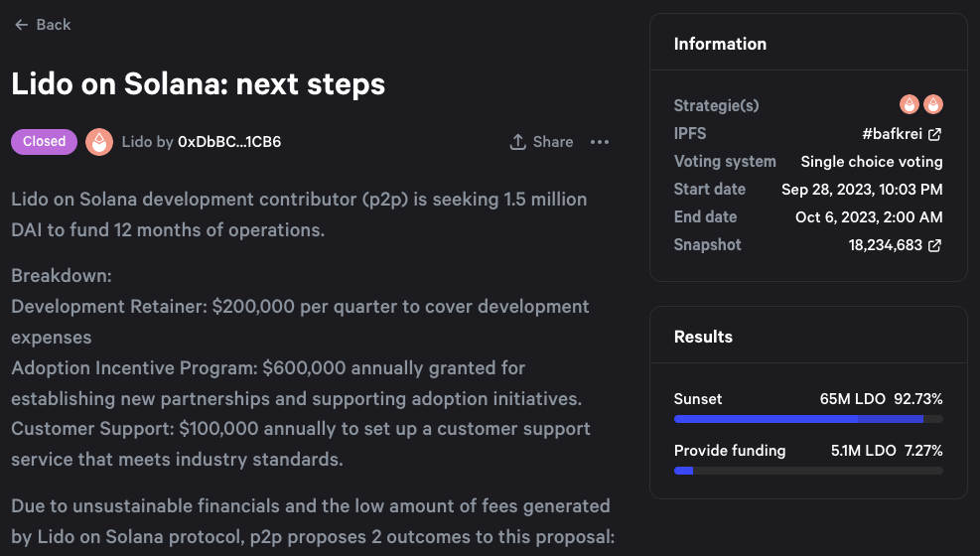This screenshot has width=980, height=556.
Task: Click the #bafkrei IPFS hash
Action: [x=893, y=134]
